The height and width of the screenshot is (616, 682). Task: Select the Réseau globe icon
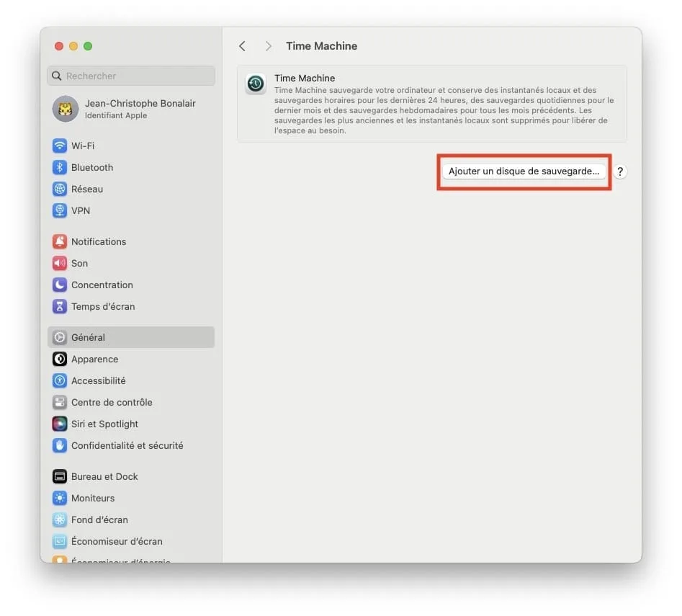60,189
